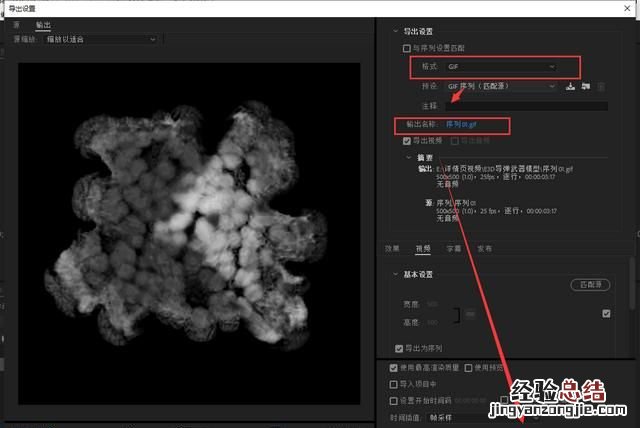Image resolution: width=640 pixels, height=428 pixels.
Task: Switch to the 源 tab
Action: [16, 24]
